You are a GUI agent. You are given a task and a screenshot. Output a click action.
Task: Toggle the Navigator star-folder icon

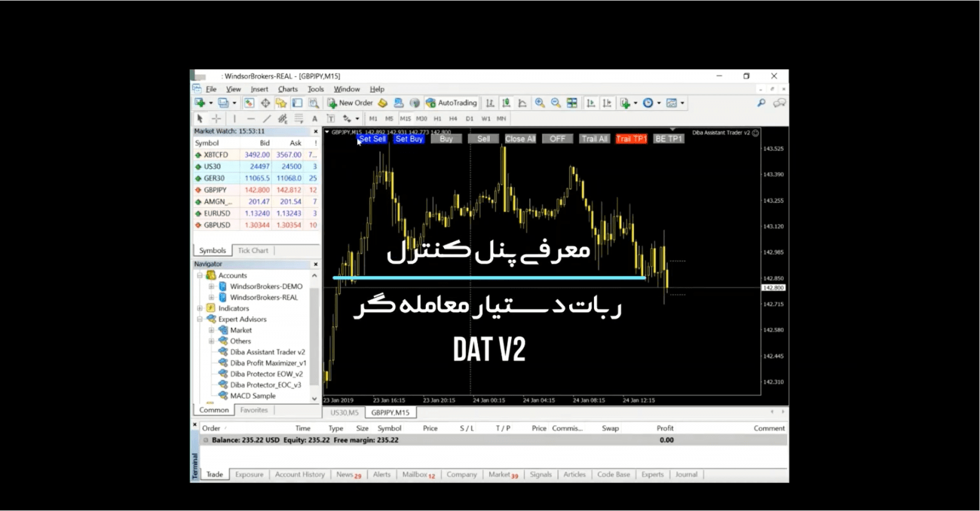[x=281, y=103]
